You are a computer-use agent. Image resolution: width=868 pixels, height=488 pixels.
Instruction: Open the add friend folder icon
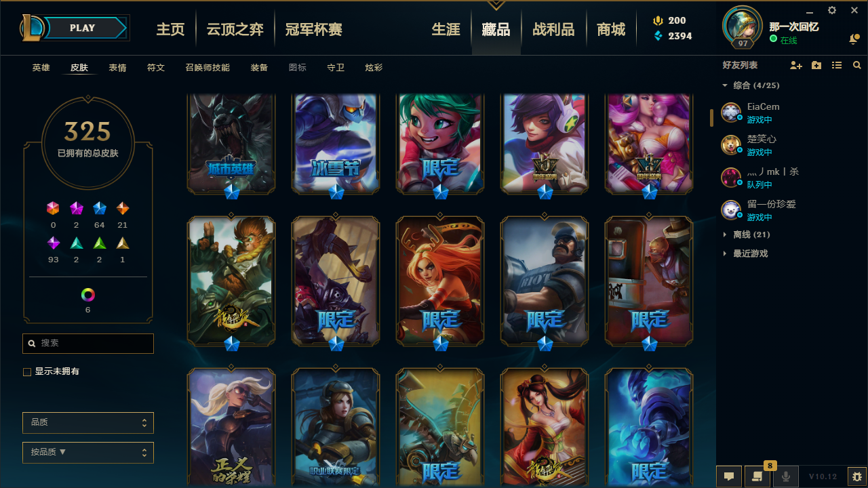point(816,65)
